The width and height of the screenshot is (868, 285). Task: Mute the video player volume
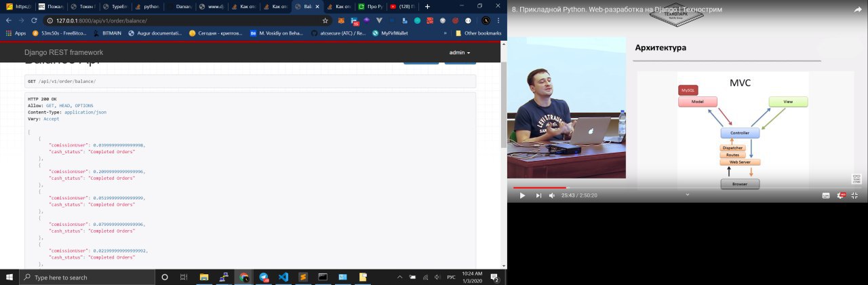click(552, 195)
